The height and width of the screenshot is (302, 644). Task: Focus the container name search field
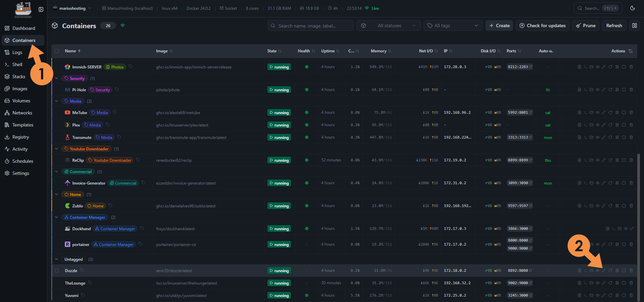click(x=311, y=26)
